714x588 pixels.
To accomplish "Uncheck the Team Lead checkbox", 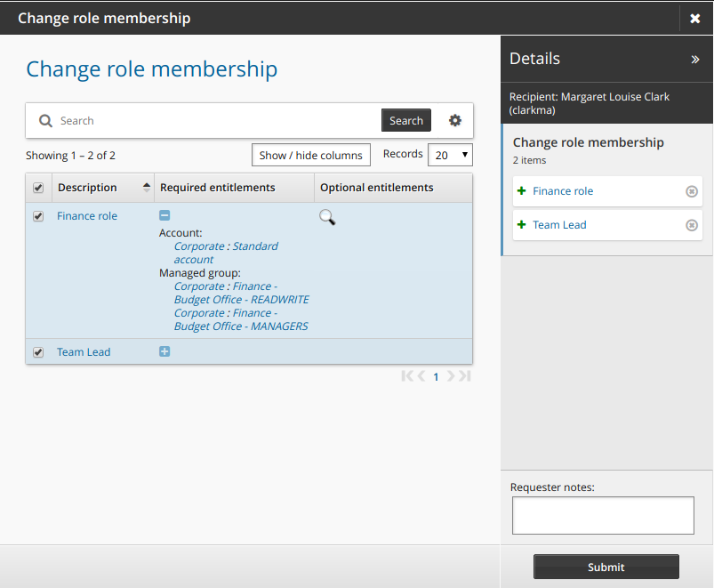I will 38,352.
